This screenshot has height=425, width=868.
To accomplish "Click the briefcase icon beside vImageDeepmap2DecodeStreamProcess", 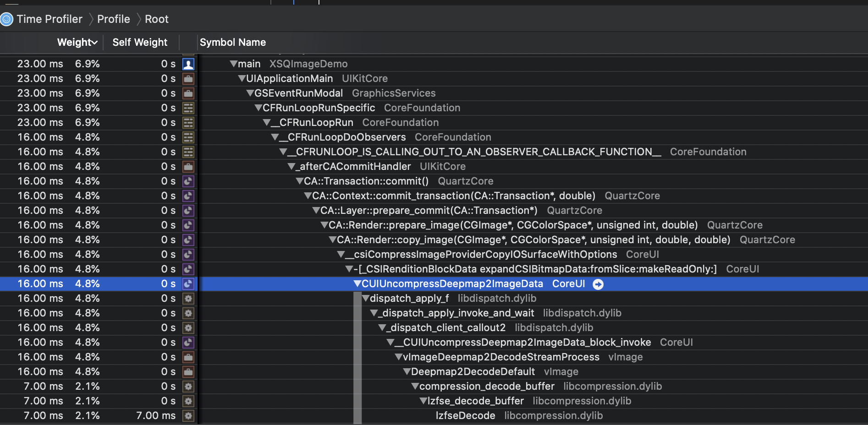I will click(x=188, y=357).
